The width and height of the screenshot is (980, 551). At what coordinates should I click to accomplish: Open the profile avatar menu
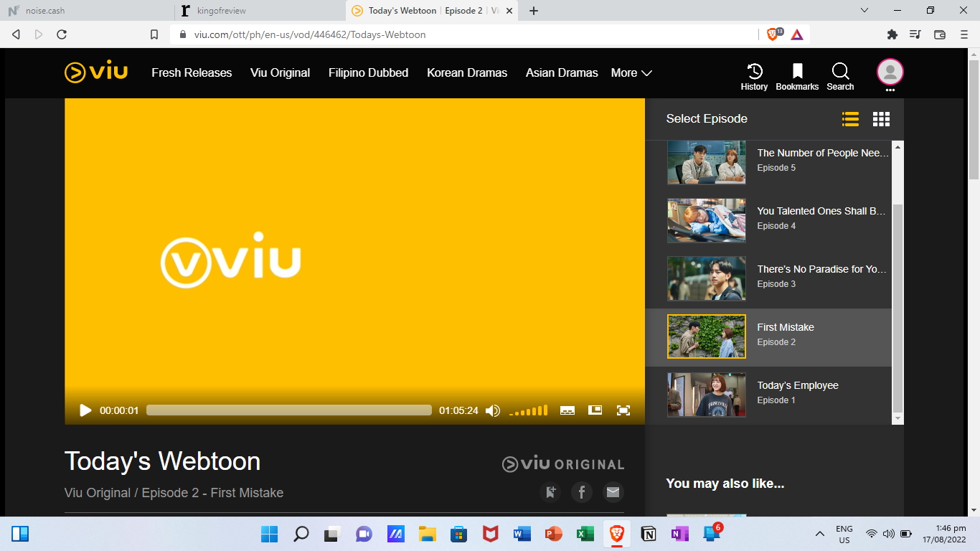890,72
